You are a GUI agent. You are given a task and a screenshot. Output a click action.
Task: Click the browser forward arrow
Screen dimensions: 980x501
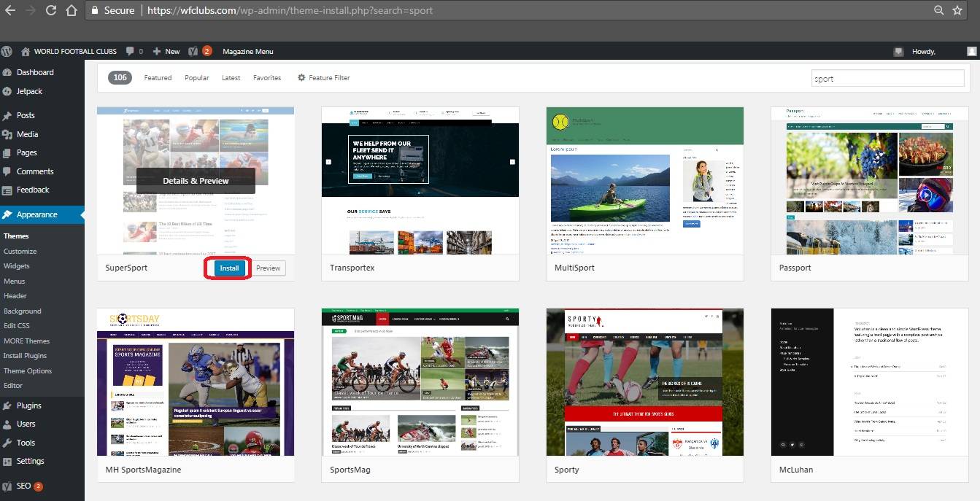click(x=31, y=10)
